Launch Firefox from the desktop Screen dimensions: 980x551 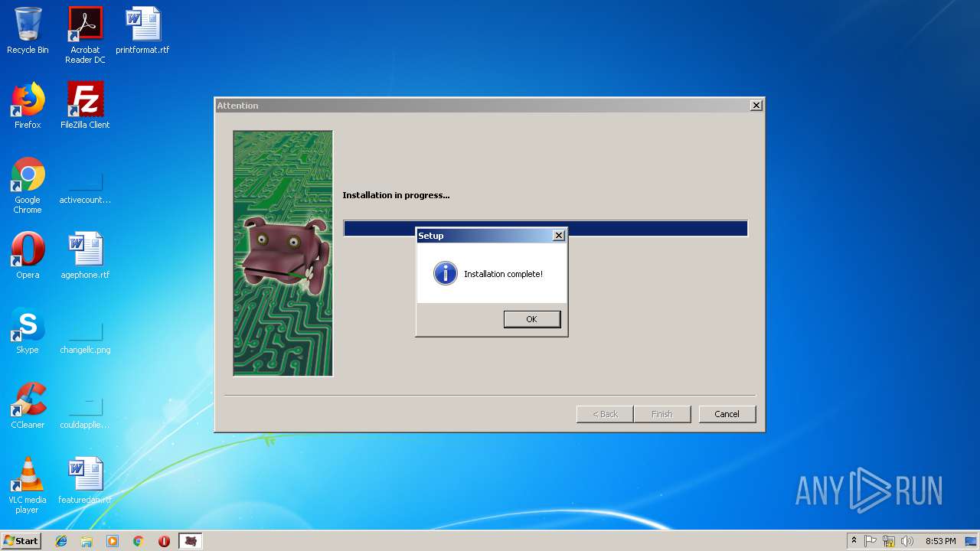click(x=28, y=106)
